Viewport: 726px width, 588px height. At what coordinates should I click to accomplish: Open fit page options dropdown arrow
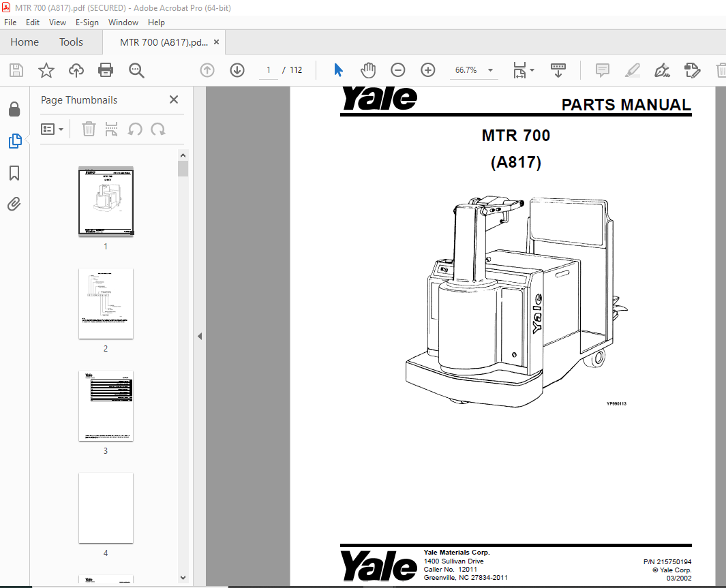(532, 70)
